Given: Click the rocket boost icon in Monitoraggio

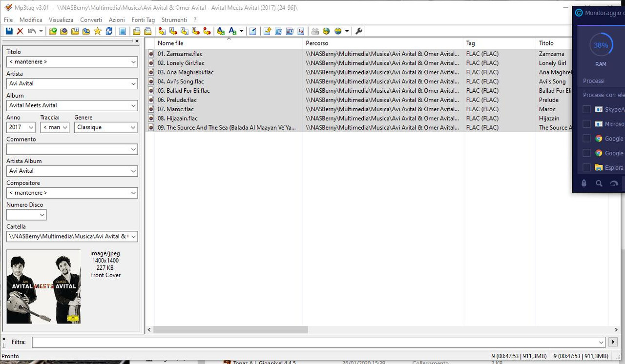Looking at the screenshot, I should click(583, 183).
